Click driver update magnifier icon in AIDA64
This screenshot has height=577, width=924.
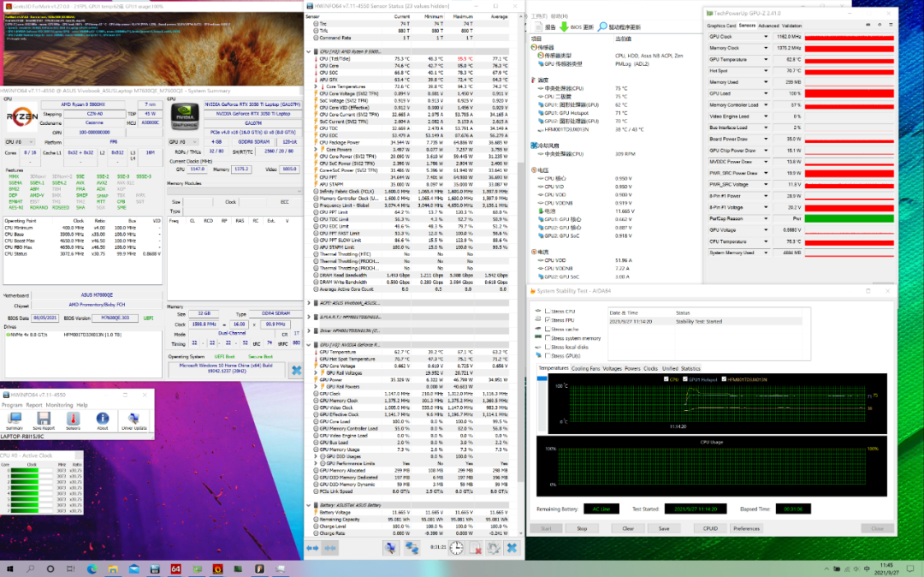602,27
